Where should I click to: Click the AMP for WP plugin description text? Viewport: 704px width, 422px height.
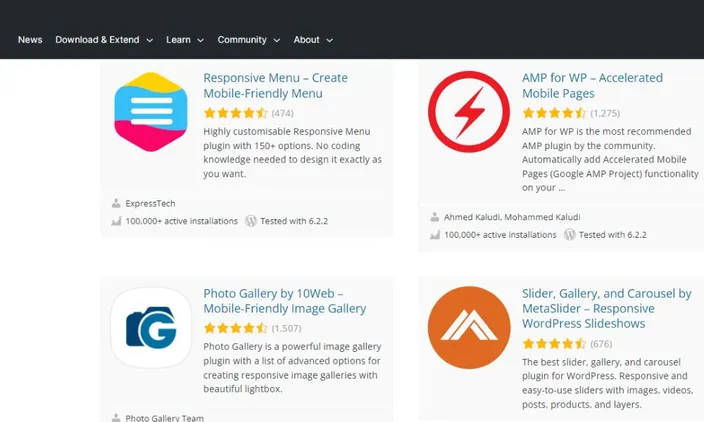(610, 159)
